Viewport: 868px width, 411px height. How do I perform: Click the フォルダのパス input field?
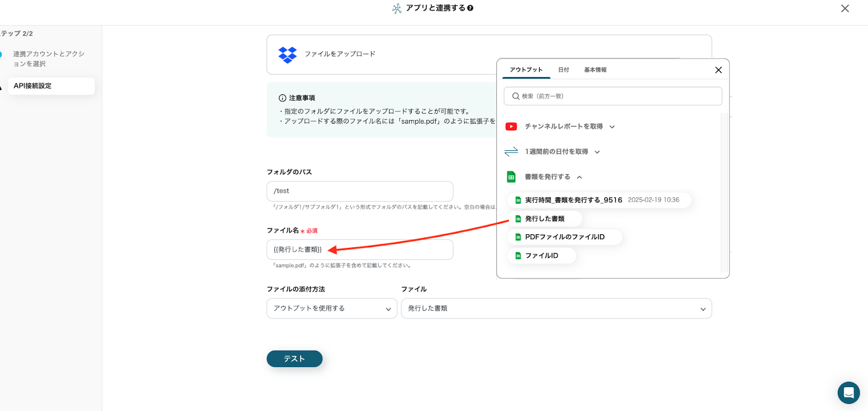pos(360,191)
